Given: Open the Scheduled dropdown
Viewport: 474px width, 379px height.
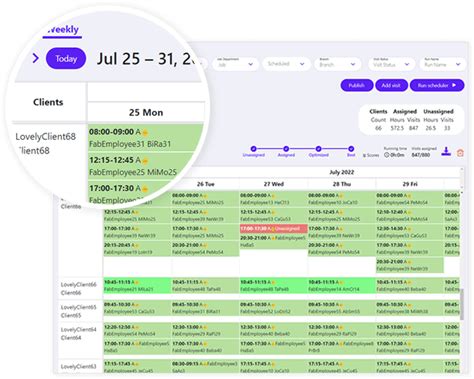Looking at the screenshot, I should 286,64.
